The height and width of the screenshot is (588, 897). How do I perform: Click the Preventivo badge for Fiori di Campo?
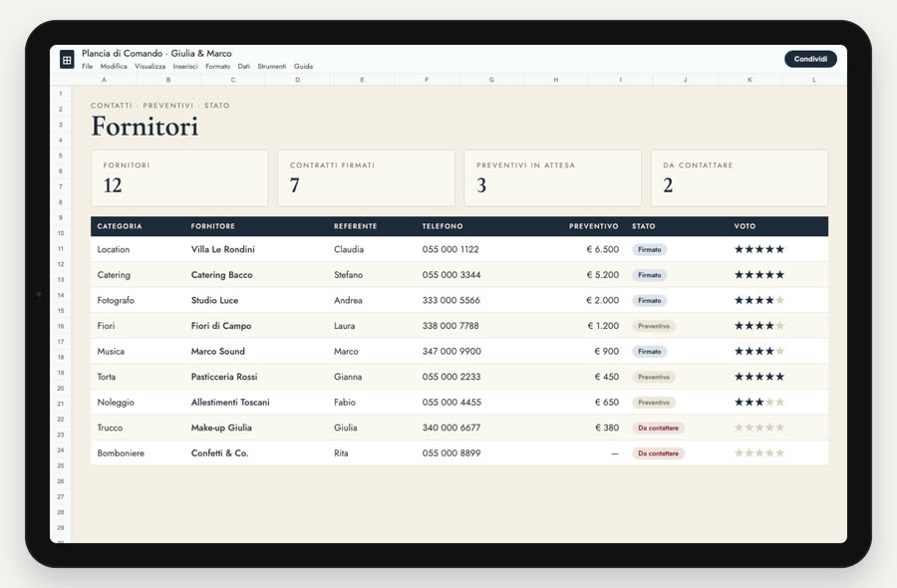click(654, 326)
